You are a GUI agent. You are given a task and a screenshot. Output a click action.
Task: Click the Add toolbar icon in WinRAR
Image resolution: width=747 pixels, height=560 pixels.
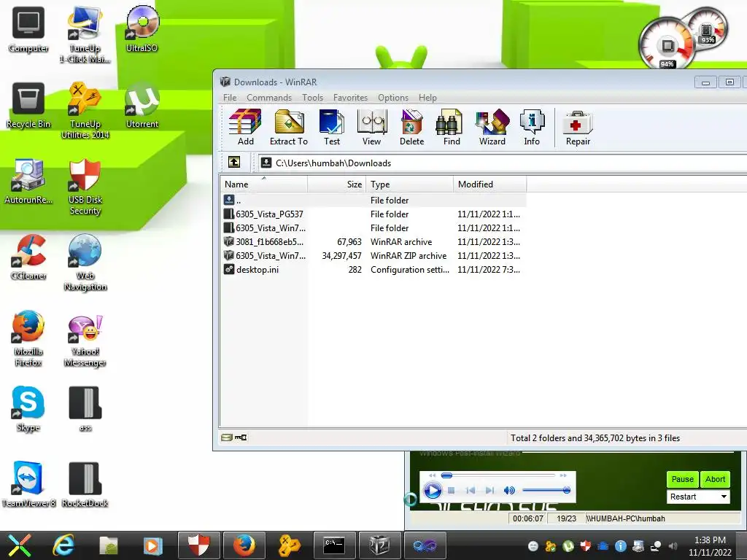[x=245, y=127]
